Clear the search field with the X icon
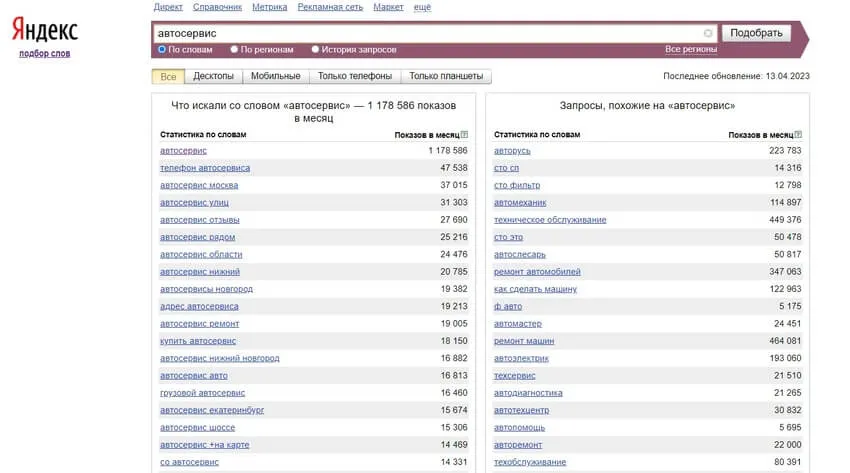This screenshot has width=850, height=473. [709, 33]
